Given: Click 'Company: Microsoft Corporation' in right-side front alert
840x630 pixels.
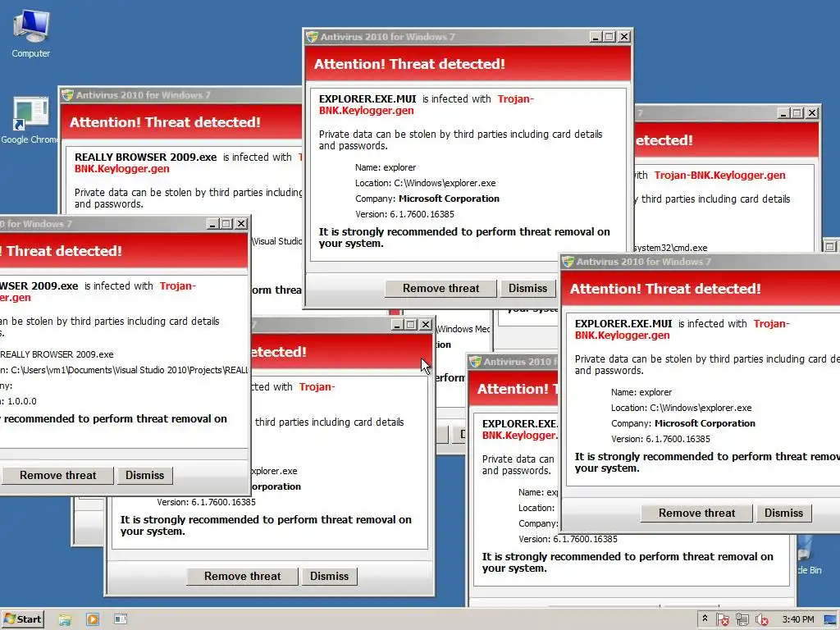Looking at the screenshot, I should click(683, 424).
